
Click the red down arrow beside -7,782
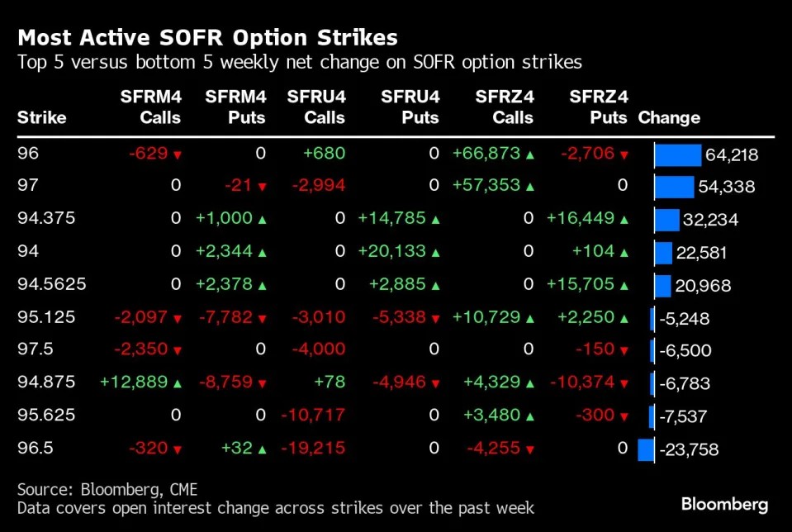262,319
